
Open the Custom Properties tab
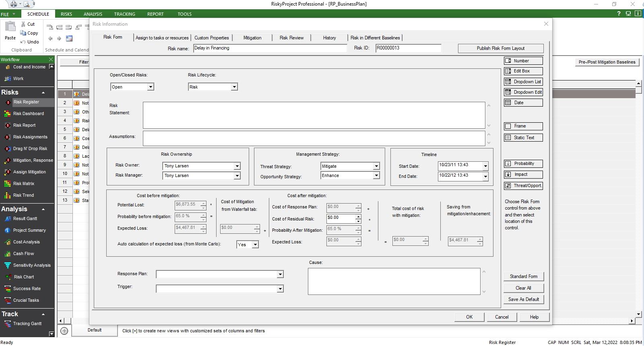[211, 38]
